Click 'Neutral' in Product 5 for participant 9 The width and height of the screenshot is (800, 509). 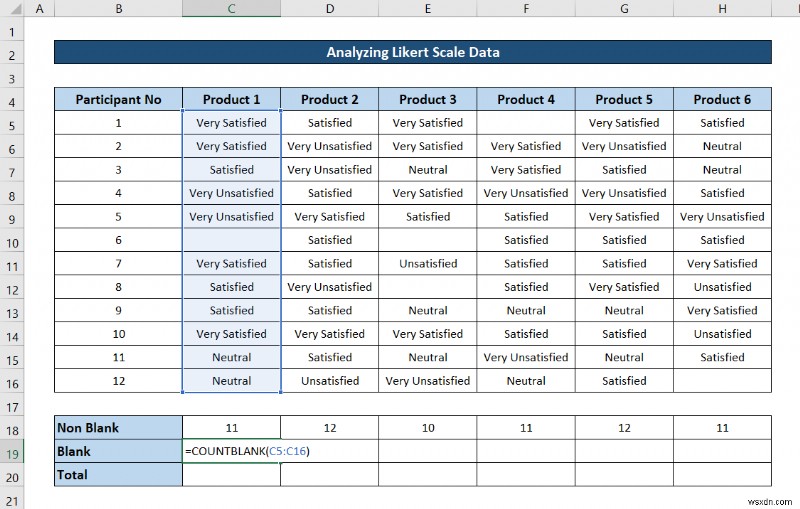click(624, 310)
